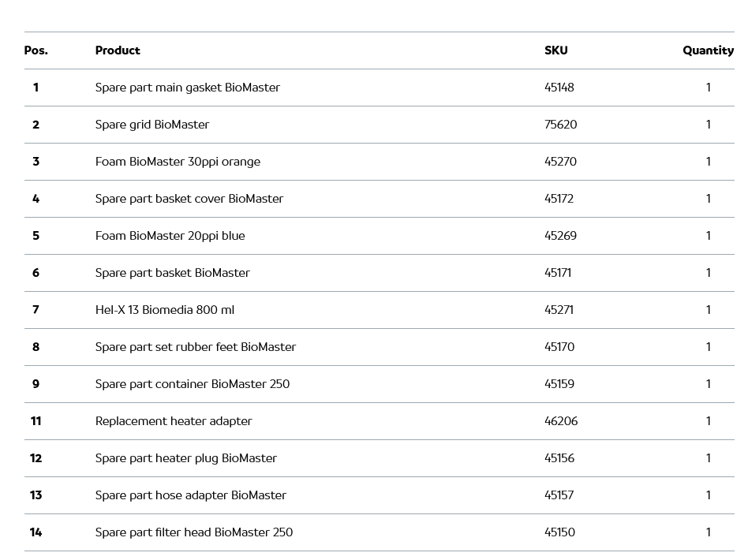Open Spare part filter head BioMaster 250
Screen dimensions: 748x560
(193, 532)
